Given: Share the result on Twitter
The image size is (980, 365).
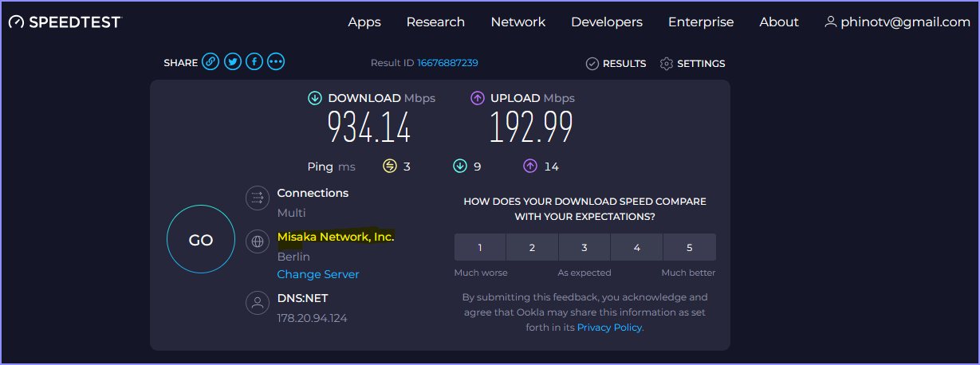Looking at the screenshot, I should pos(232,61).
